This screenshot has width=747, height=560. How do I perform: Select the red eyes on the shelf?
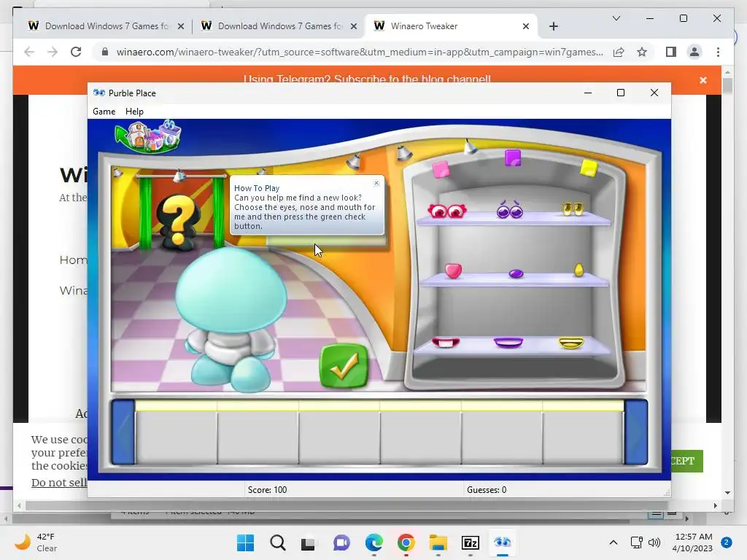point(447,211)
